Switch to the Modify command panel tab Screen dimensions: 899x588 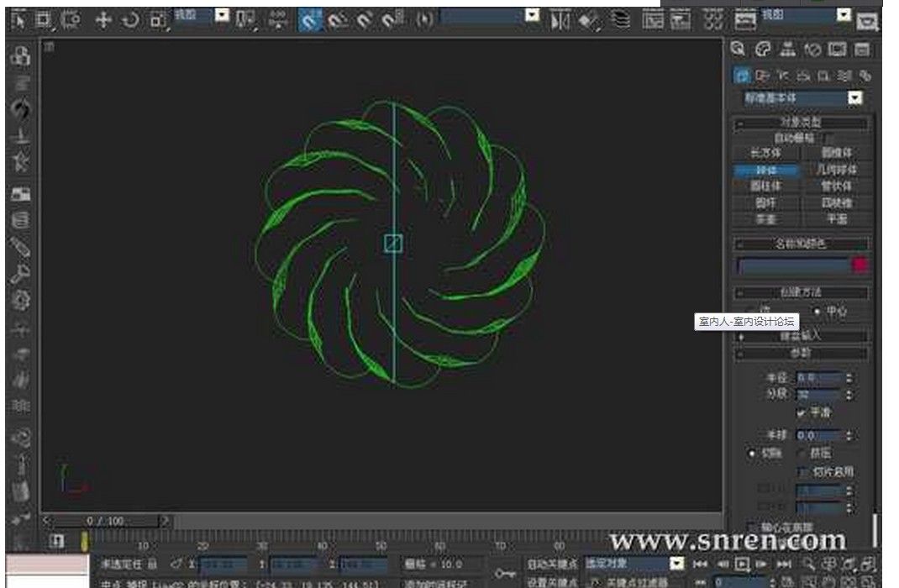[763, 50]
